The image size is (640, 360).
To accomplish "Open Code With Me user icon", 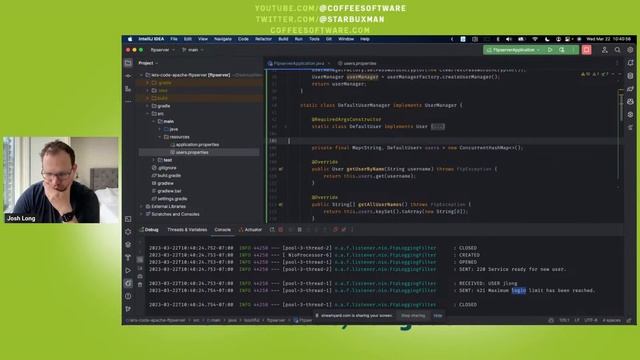I will point(604,50).
